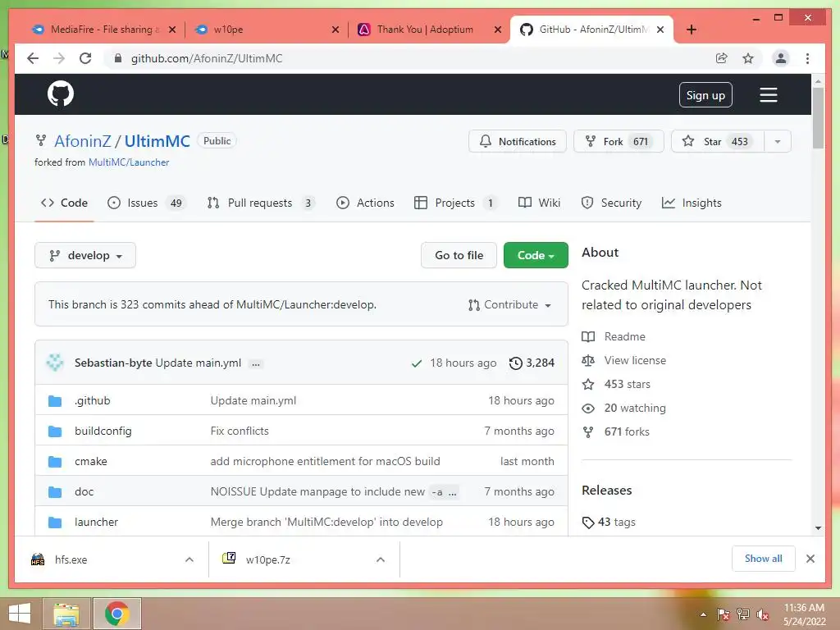Open the hamburger navigation menu
The image size is (840, 630).
(768, 95)
